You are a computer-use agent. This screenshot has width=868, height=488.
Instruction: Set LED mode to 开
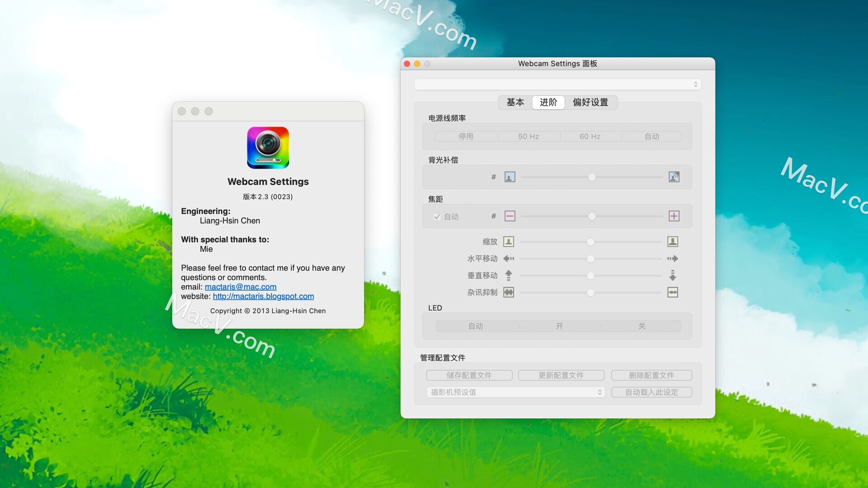(x=559, y=326)
